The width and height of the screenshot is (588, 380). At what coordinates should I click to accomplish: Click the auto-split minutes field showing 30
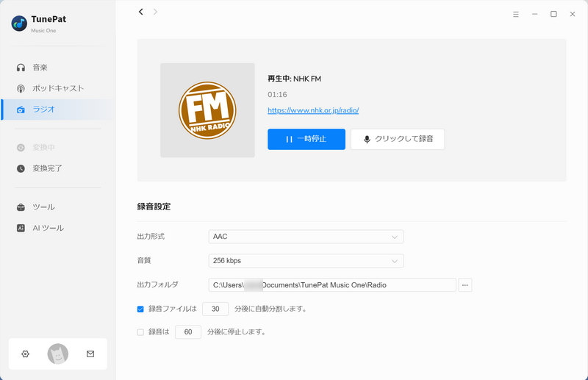pyautogui.click(x=215, y=309)
